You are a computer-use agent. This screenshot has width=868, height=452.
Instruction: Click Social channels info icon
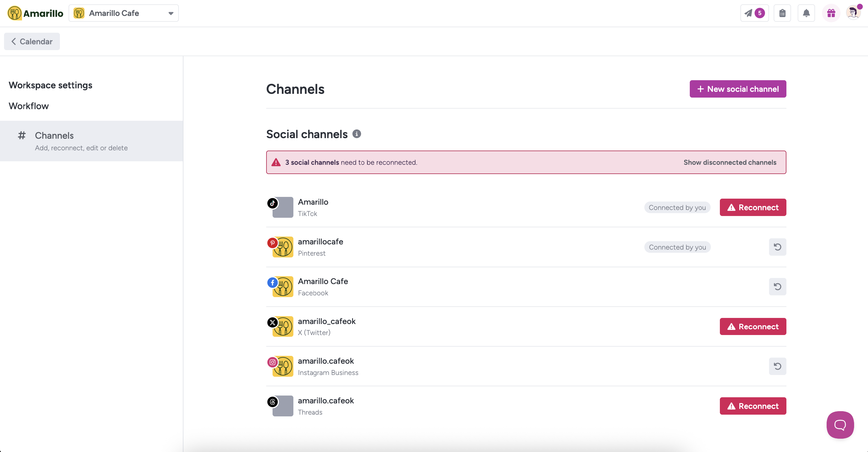[356, 134]
